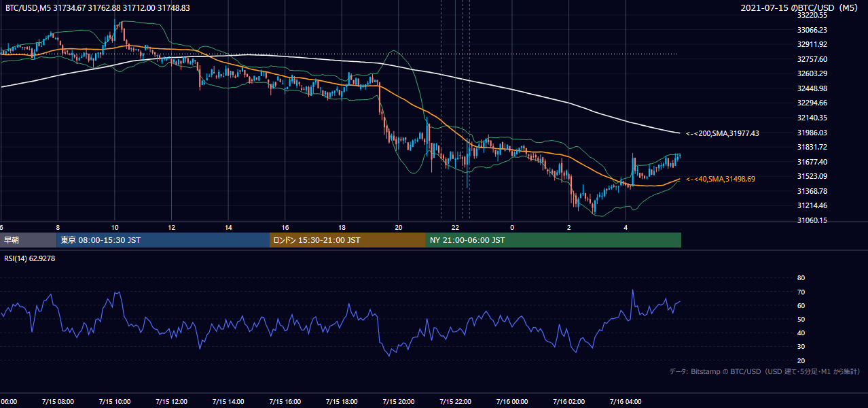Select the NY 21:00-06:00 JST session bar

[554, 240]
